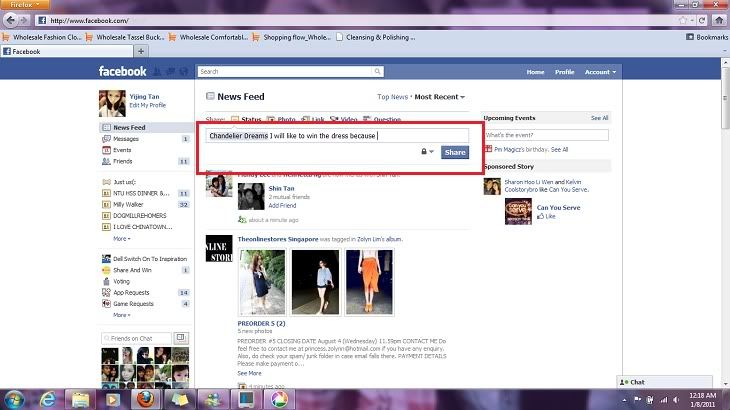Switch to Top News feed
The image size is (730, 410).
pyautogui.click(x=392, y=97)
